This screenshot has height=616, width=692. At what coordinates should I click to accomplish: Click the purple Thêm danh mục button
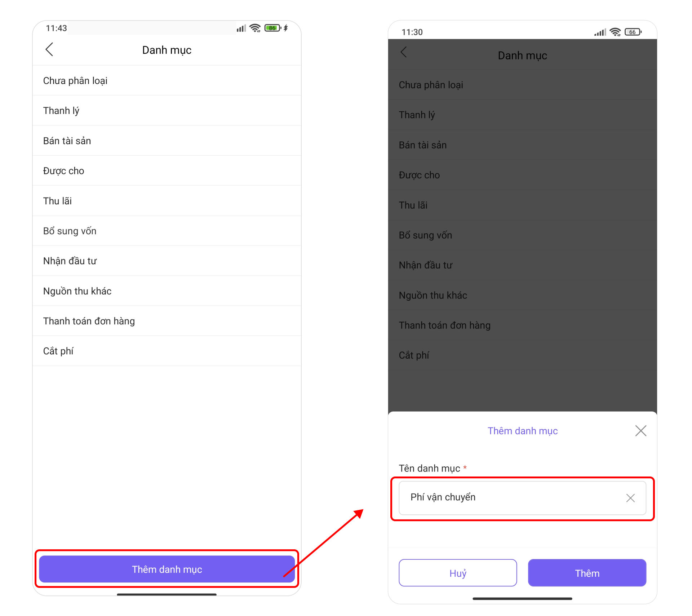pos(167,569)
